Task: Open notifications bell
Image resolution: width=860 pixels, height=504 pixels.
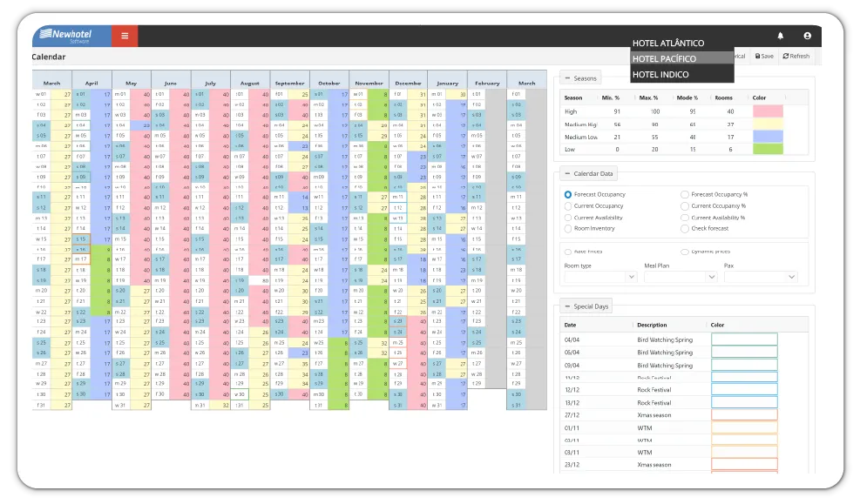Action: (x=780, y=36)
